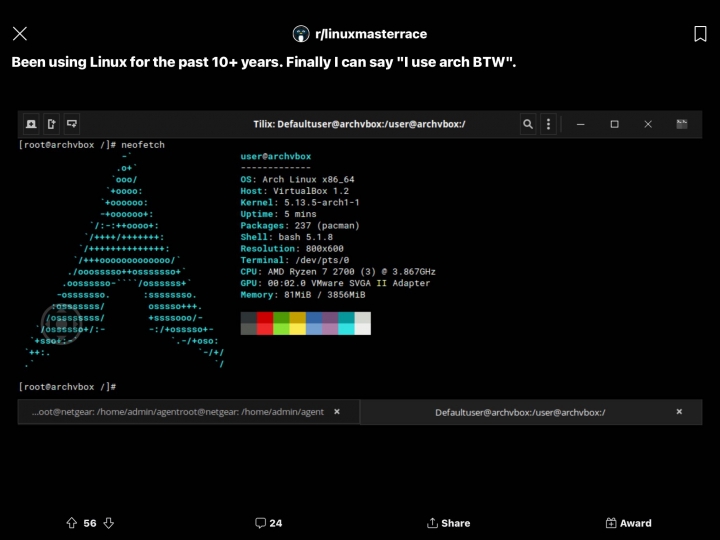This screenshot has width=720, height=540.
Task: Click 'Packages: 237 (pacman)' line
Action: click(300, 225)
